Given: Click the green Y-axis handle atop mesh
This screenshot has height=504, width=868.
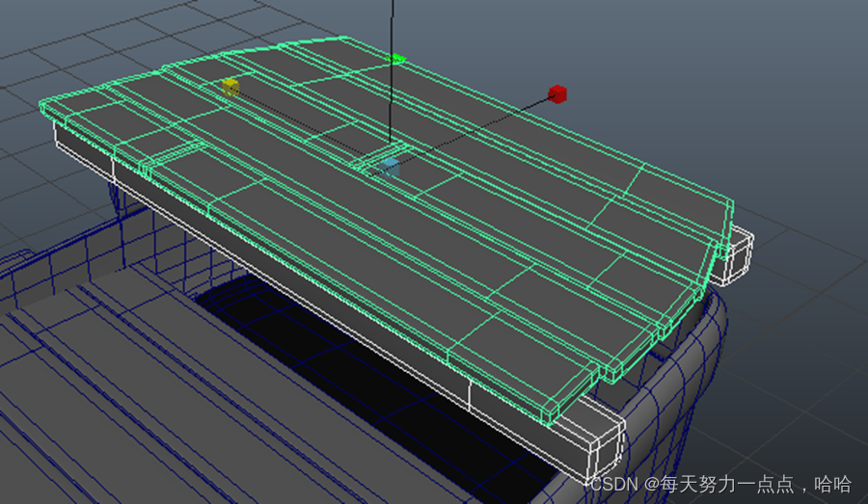Looking at the screenshot, I should pos(393,59).
